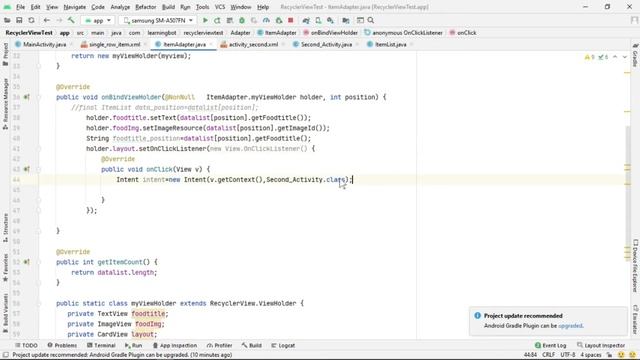The image size is (640, 360).
Task: Go to previous highlighted error arrow
Action: click(x=615, y=57)
